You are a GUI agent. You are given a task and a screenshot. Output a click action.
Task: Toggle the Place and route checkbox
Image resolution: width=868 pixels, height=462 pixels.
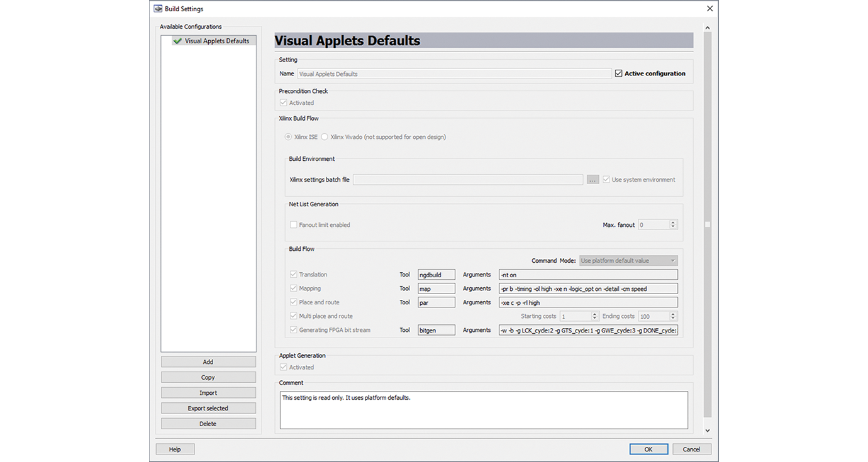coord(293,302)
